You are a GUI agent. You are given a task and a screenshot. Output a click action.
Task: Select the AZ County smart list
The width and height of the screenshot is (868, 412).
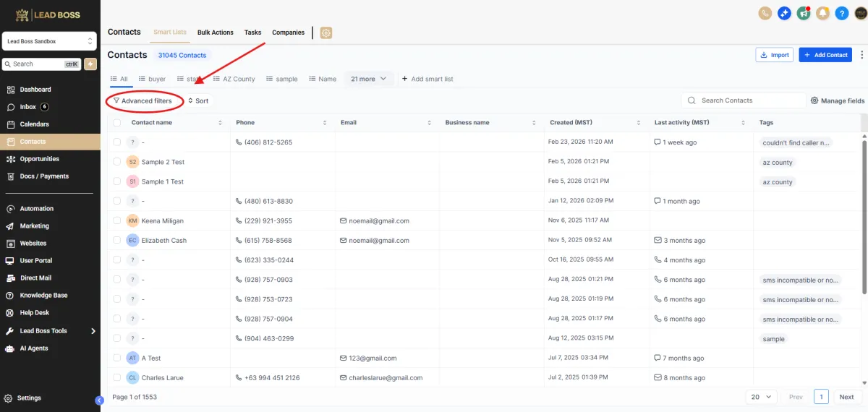pyautogui.click(x=233, y=79)
